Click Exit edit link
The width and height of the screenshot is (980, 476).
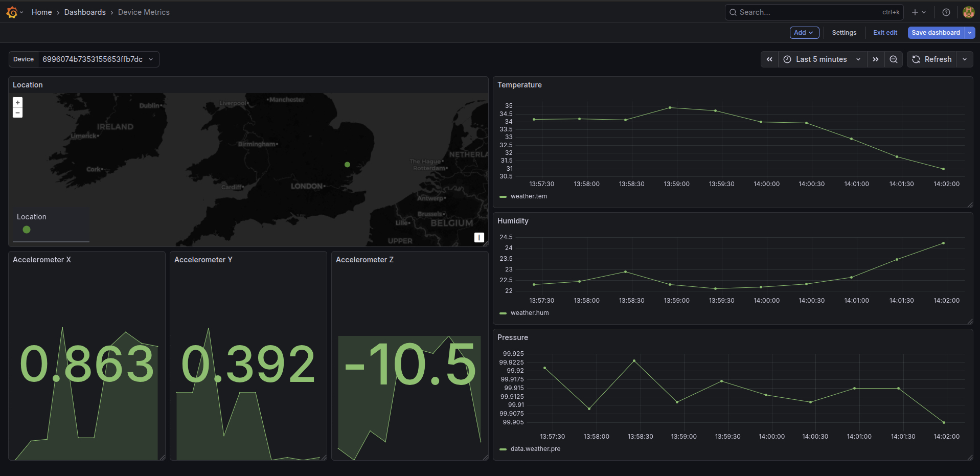885,33
